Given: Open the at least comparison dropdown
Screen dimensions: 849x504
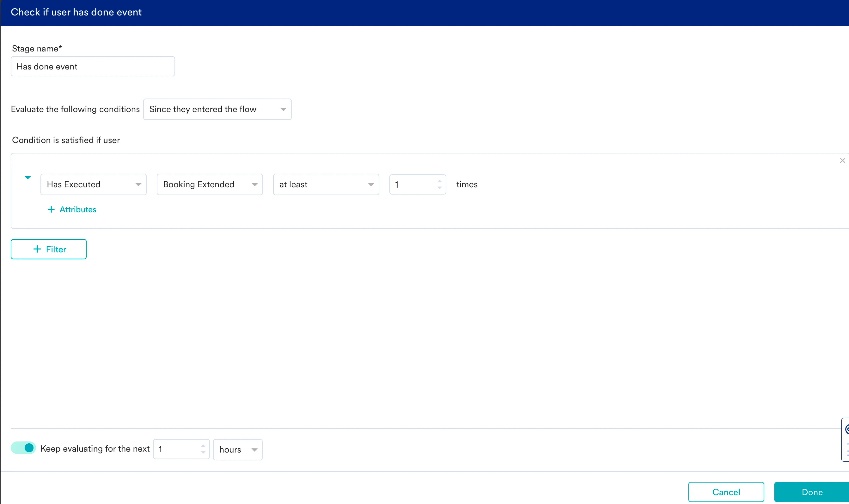Looking at the screenshot, I should [326, 184].
